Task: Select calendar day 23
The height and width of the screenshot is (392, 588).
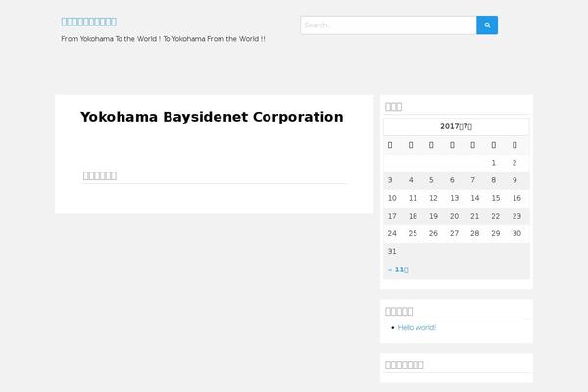Action: 516,216
